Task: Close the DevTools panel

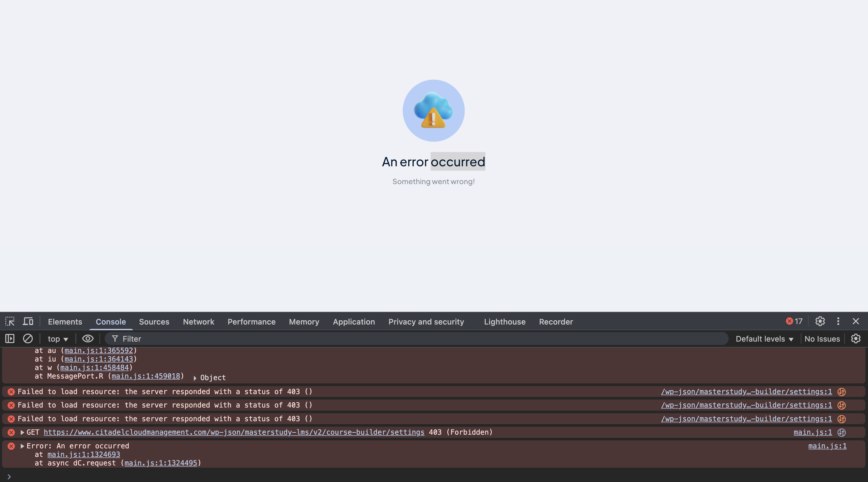Action: (856, 321)
